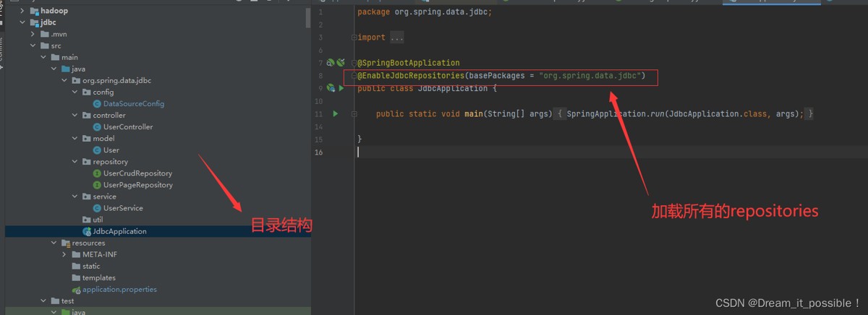Place cursor on empty line 16 in editor
868x315 pixels.
point(506,152)
